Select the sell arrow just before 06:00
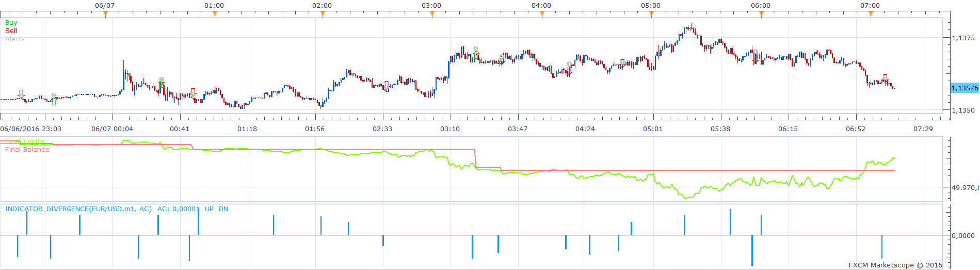 pos(756,56)
